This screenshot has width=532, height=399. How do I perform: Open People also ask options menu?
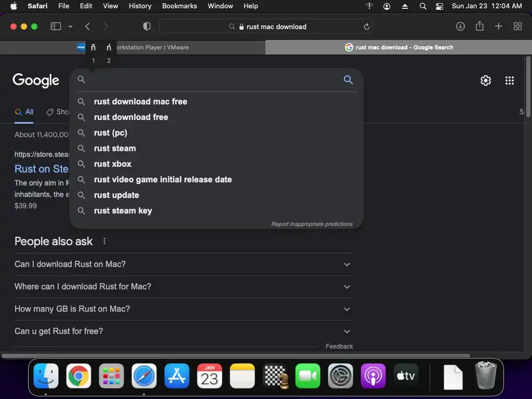pos(104,241)
